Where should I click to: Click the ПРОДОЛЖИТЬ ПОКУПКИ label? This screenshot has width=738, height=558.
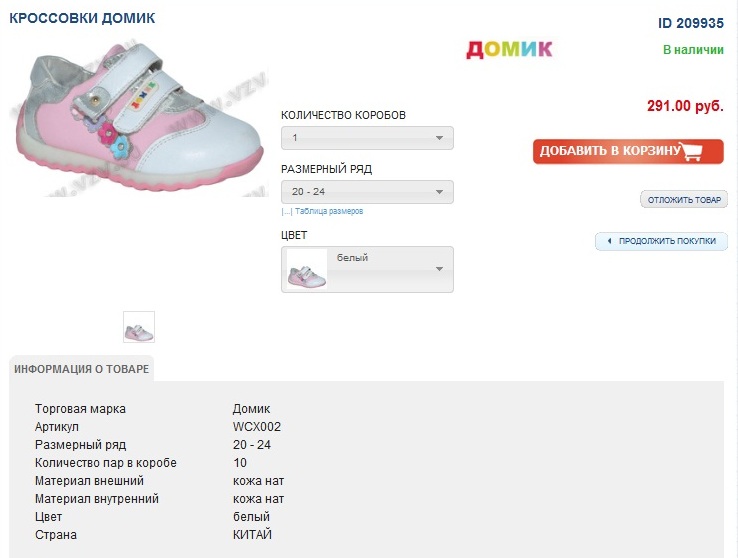click(x=667, y=241)
